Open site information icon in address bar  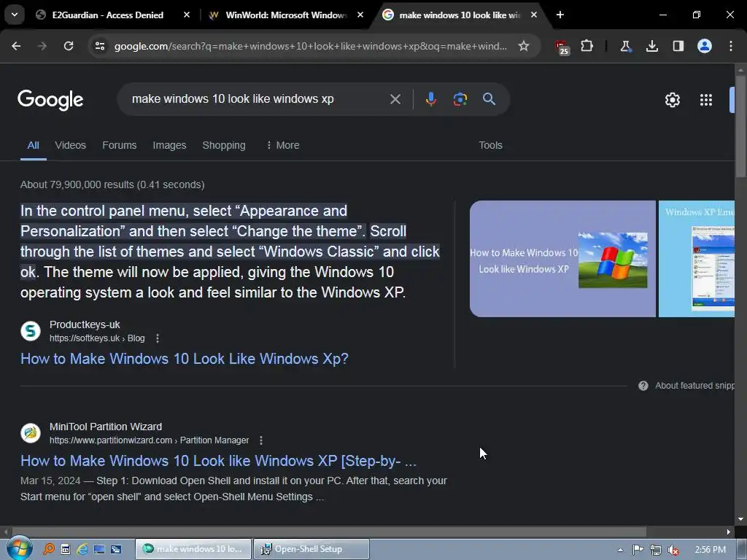coord(100,46)
